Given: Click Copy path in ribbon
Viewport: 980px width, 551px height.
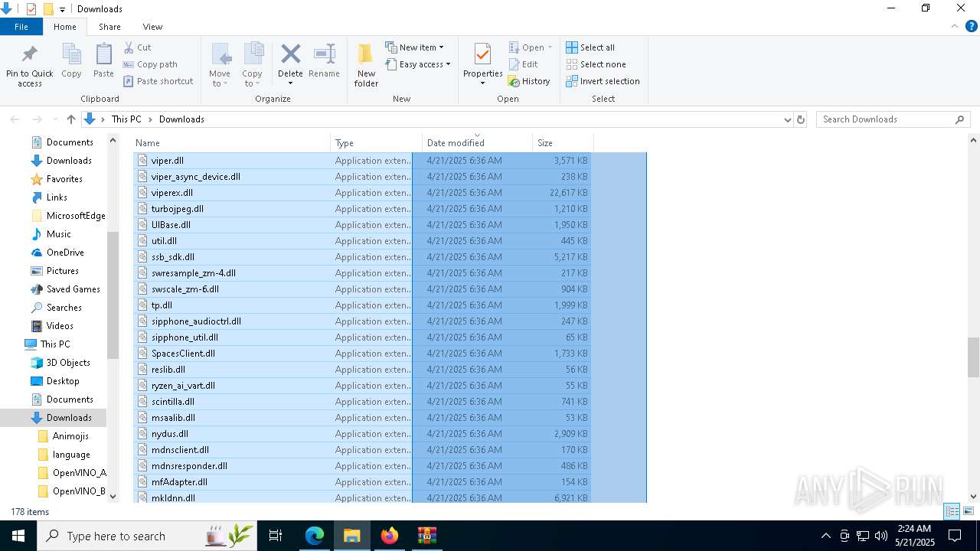Looking at the screenshot, I should coord(150,64).
